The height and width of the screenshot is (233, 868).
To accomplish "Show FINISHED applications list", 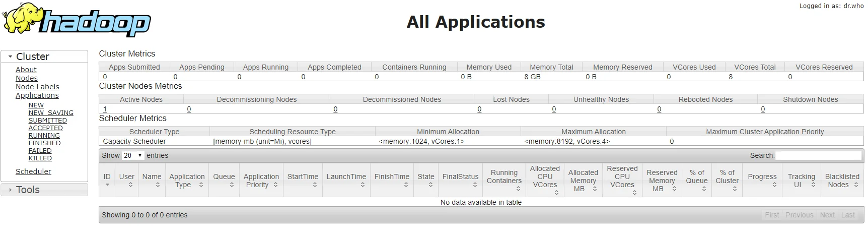I will pyautogui.click(x=44, y=143).
